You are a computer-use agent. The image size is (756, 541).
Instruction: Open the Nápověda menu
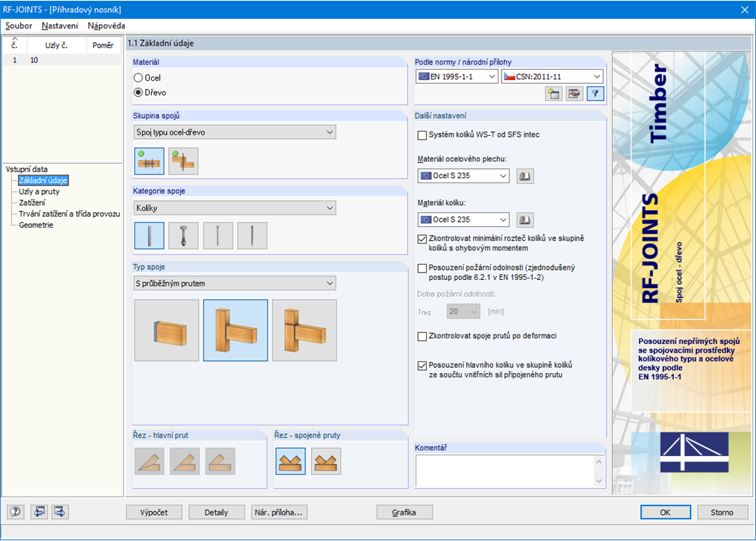107,25
